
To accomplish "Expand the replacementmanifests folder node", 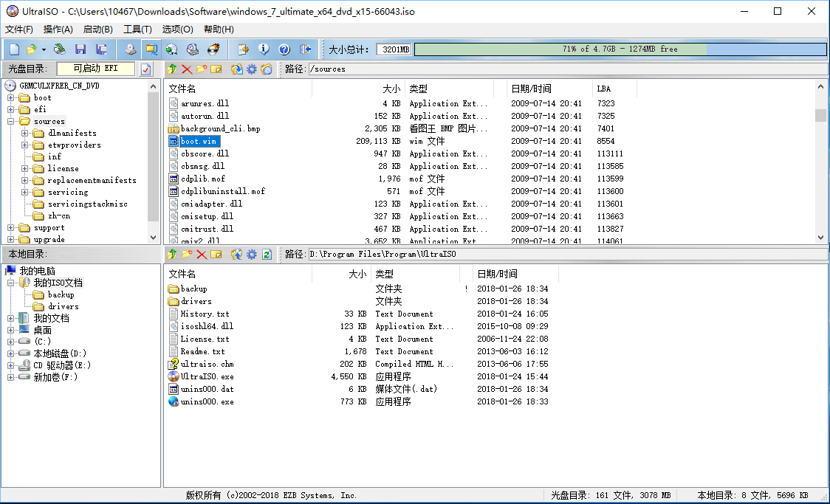I will point(25,180).
